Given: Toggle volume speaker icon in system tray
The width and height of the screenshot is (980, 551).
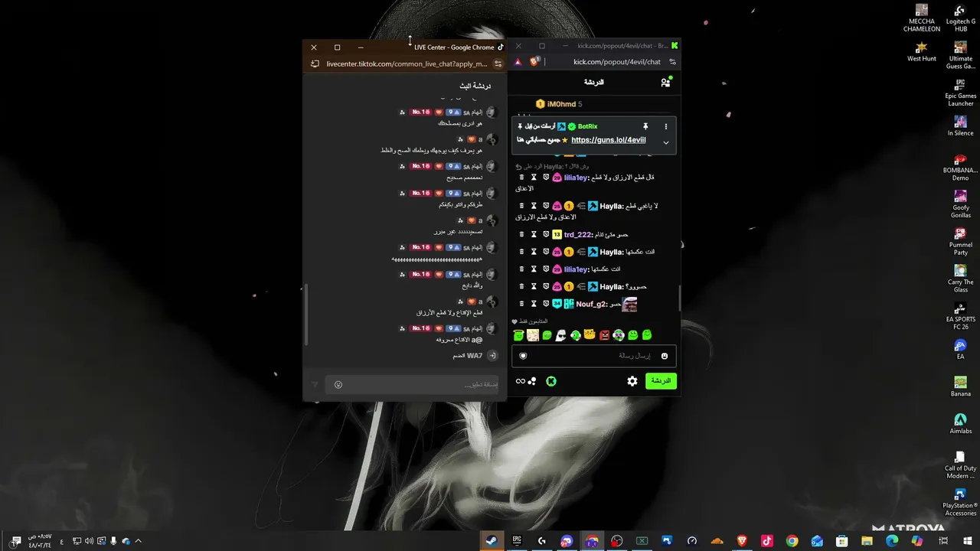Looking at the screenshot, I should click(90, 541).
